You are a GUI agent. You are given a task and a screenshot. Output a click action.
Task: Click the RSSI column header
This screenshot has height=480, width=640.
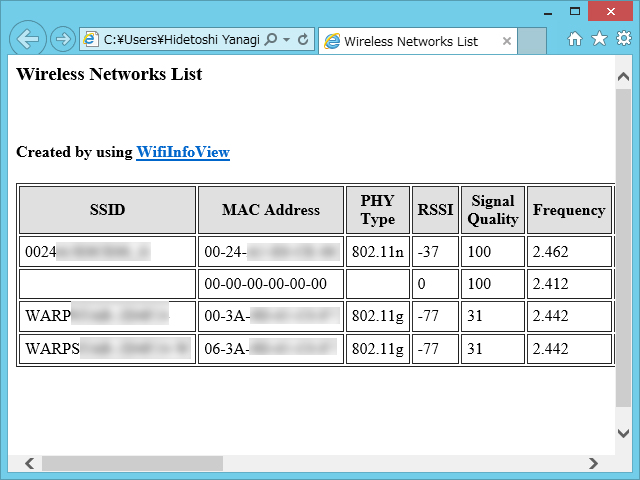[x=435, y=210]
